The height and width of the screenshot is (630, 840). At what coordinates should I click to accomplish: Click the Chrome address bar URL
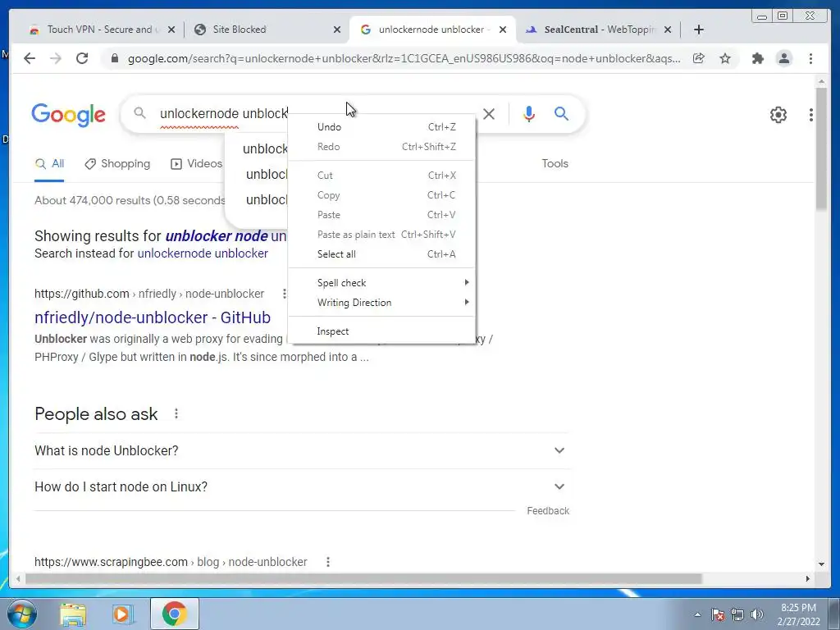pyautogui.click(x=404, y=58)
